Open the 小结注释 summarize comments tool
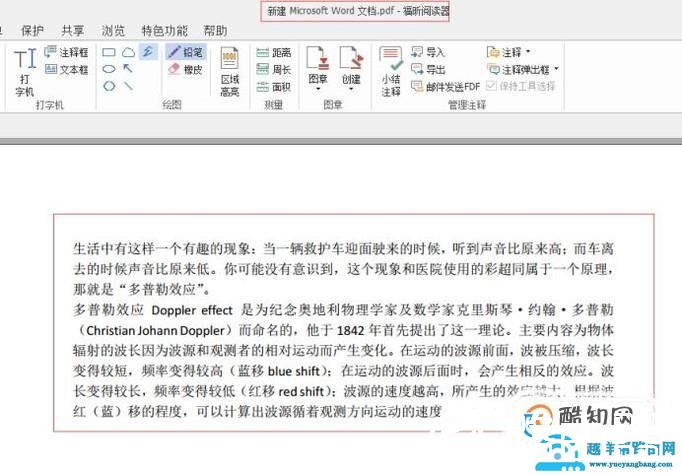Viewport: 682px width, 475px height. pos(391,72)
